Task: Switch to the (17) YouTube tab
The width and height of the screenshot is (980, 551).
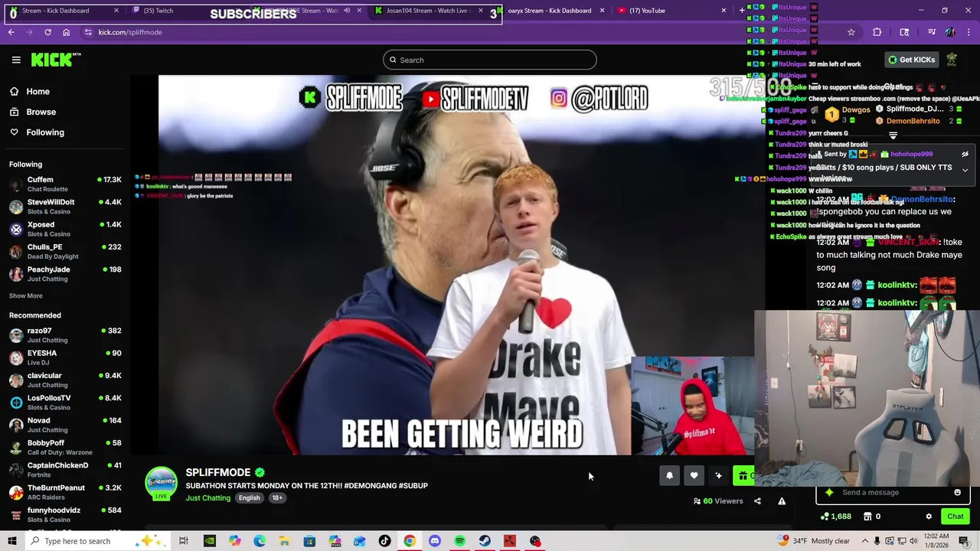Action: [x=672, y=11]
